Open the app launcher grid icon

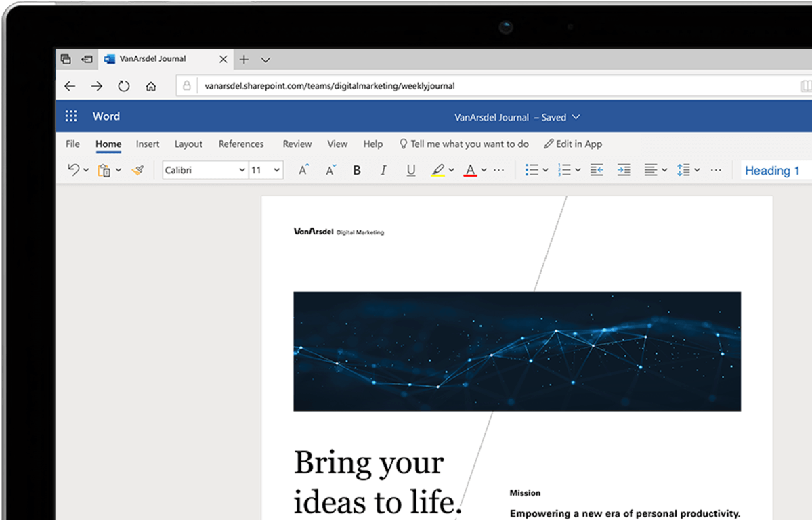pyautogui.click(x=71, y=116)
